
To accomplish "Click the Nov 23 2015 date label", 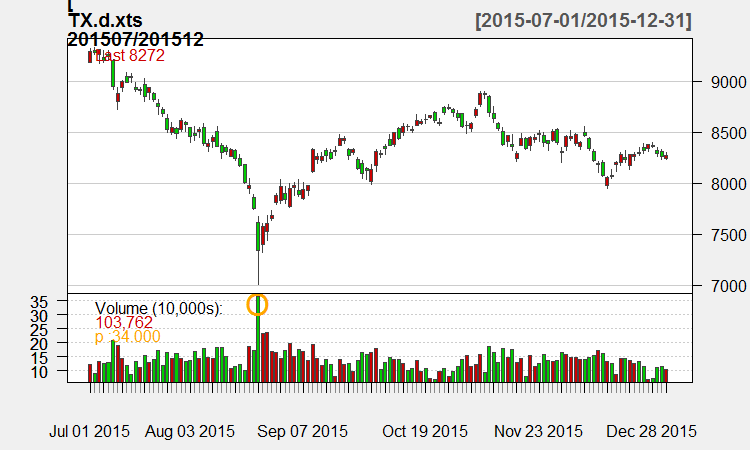I will 540,432.
